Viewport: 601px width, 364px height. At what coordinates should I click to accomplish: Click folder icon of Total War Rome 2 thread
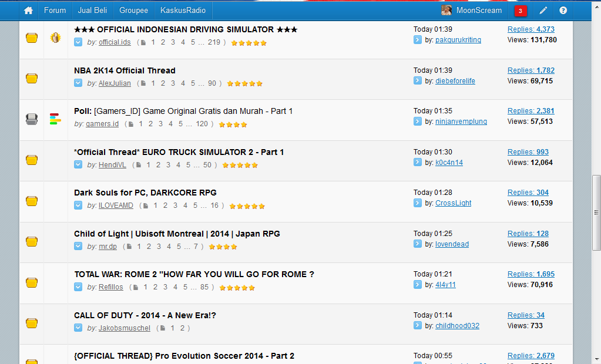point(32,282)
